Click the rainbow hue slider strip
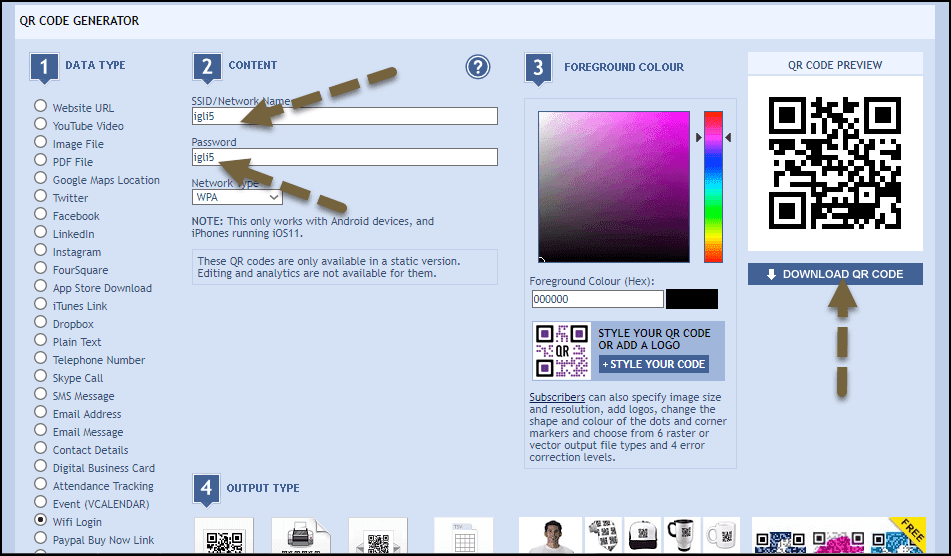Viewport: 951px width, 556px height. 713,186
